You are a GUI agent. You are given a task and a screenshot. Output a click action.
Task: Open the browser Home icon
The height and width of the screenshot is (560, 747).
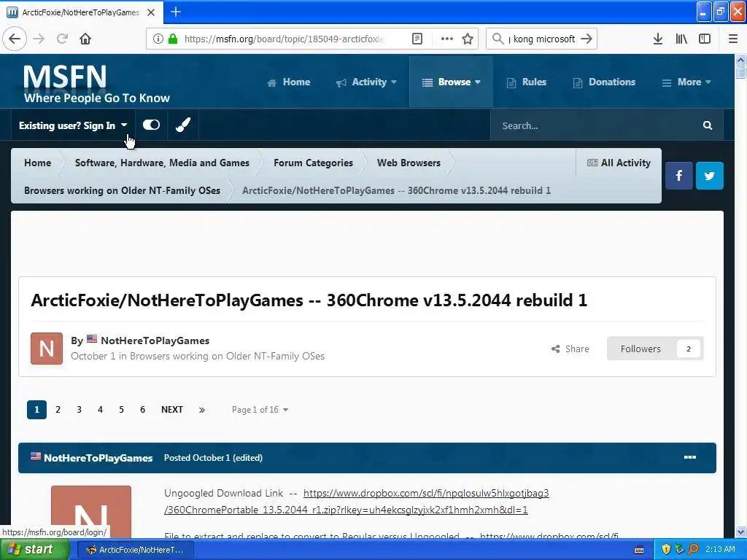(x=85, y=39)
